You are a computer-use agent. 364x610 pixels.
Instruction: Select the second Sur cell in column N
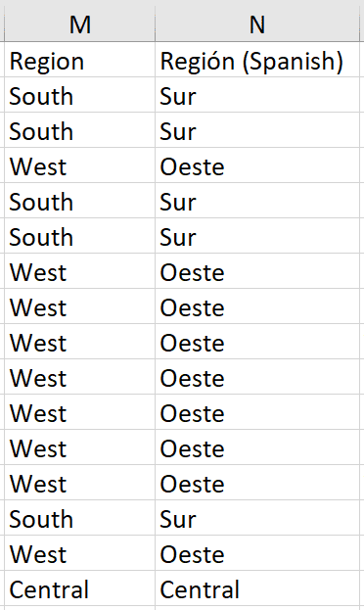pyautogui.click(x=257, y=130)
